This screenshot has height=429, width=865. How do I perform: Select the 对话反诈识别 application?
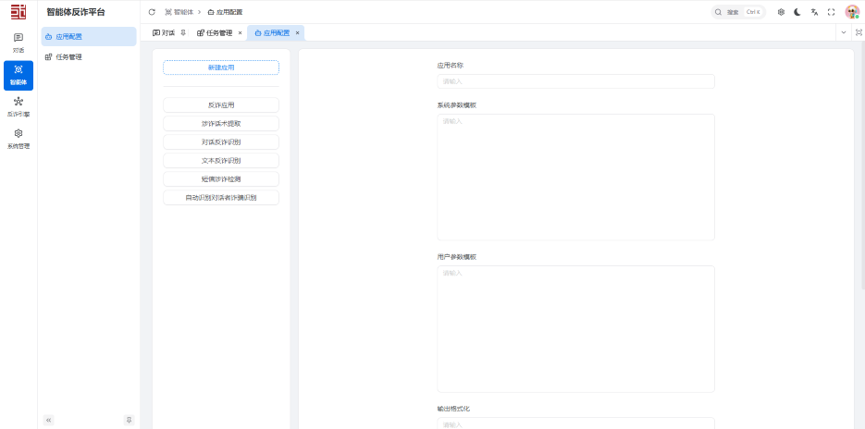tap(221, 142)
